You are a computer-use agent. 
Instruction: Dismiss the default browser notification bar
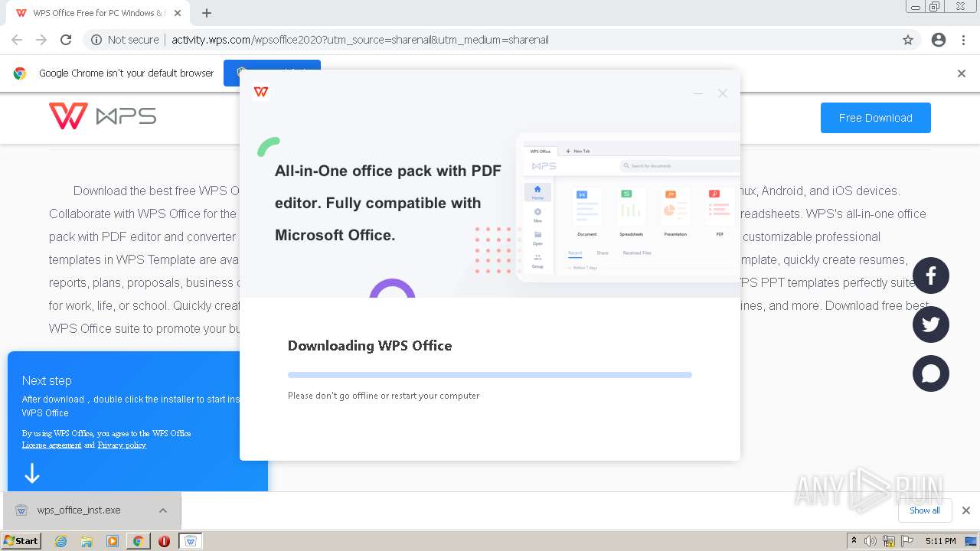coord(962,73)
